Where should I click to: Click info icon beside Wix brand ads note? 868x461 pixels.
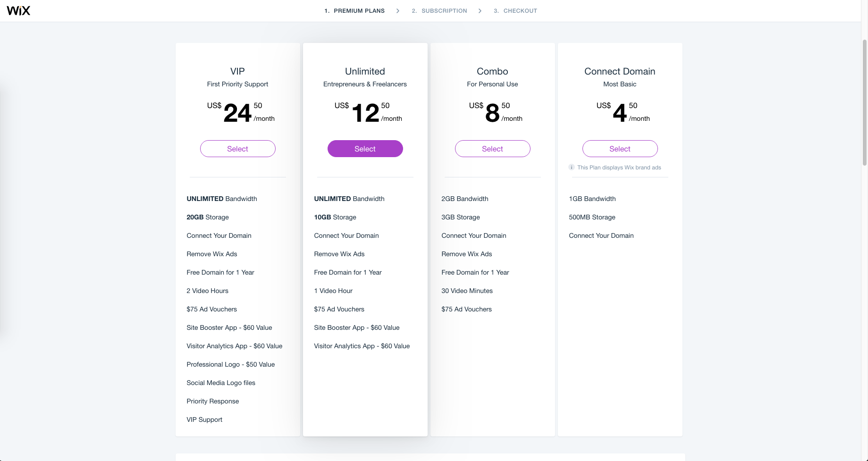(x=572, y=167)
